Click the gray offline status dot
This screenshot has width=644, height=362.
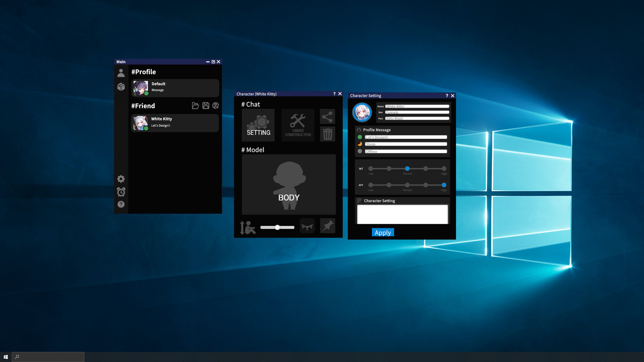pos(360,151)
